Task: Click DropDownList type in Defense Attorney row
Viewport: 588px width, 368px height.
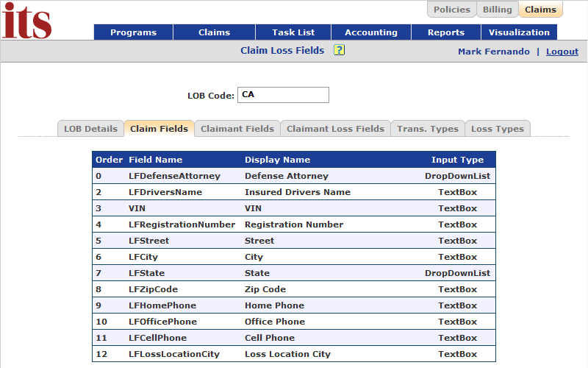Action: 457,176
